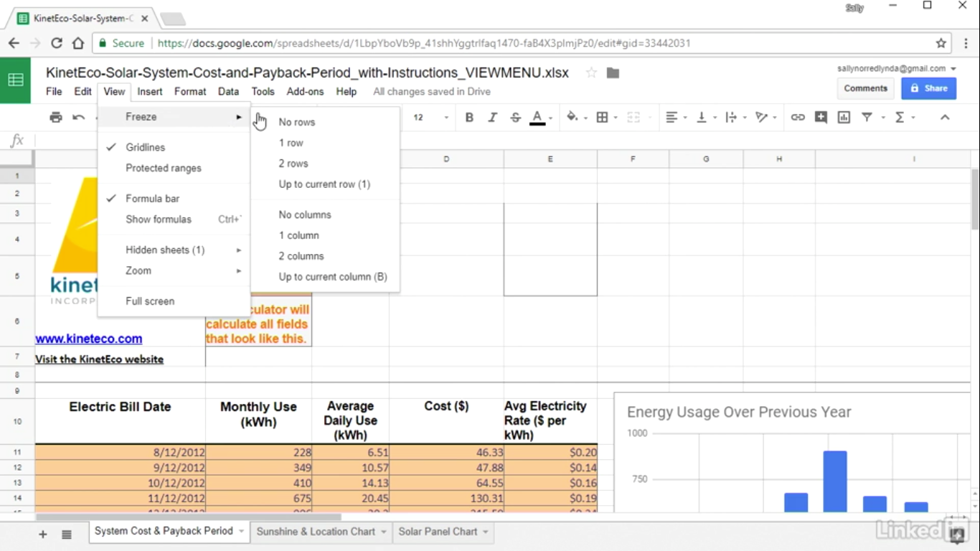Open vertical align options
Screen dimensions: 980x551
702,117
